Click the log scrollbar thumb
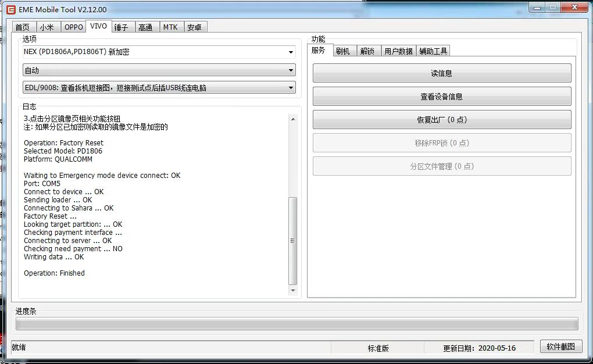The image size is (593, 364). click(x=292, y=241)
